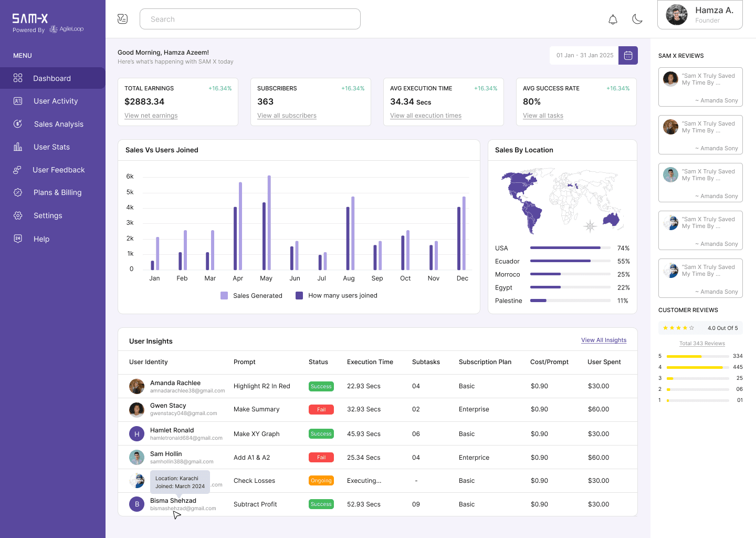Open Help page label
Screen dimensions: 756x538
[41, 239]
